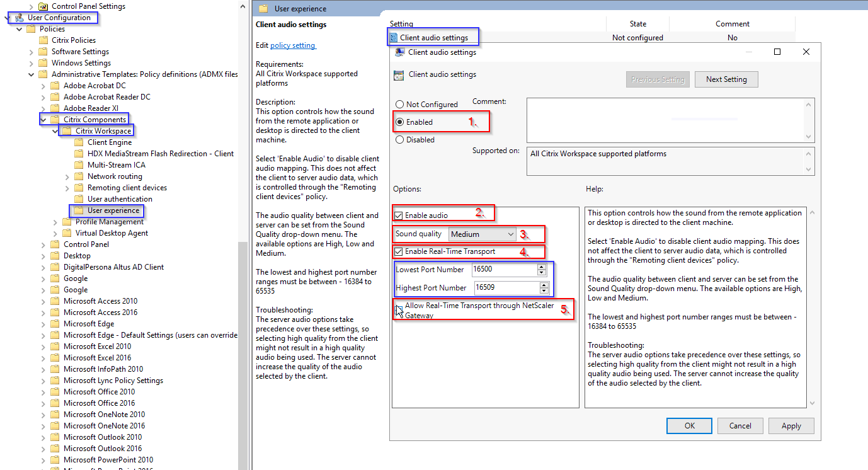Increase the Lowest Port Number with up arrow
The image size is (868, 470).
click(x=542, y=267)
